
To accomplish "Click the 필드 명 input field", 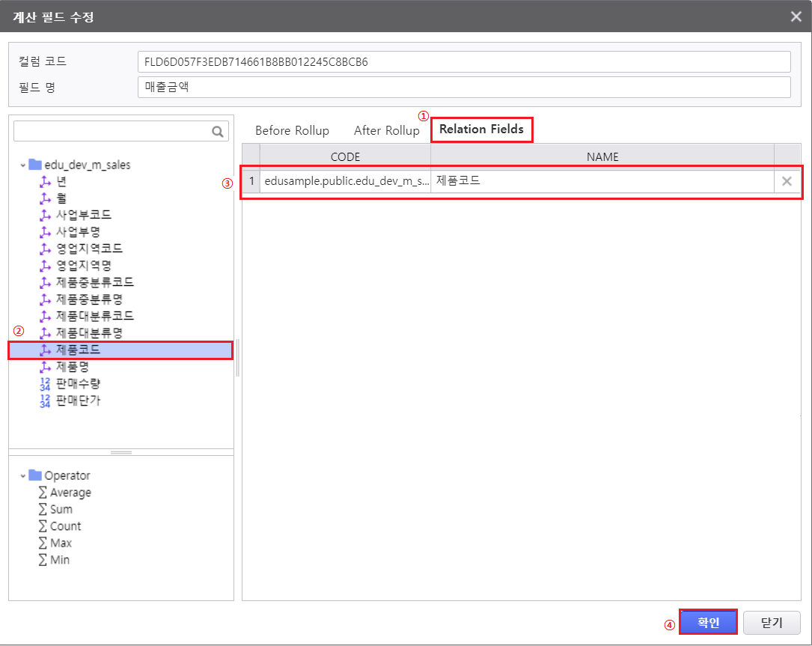I will pos(464,87).
